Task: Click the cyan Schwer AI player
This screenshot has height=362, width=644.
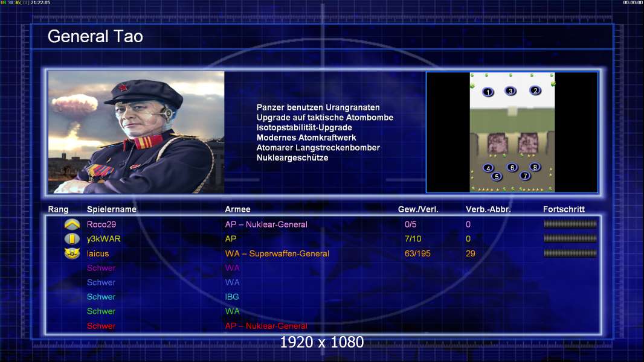Action: 101,296
